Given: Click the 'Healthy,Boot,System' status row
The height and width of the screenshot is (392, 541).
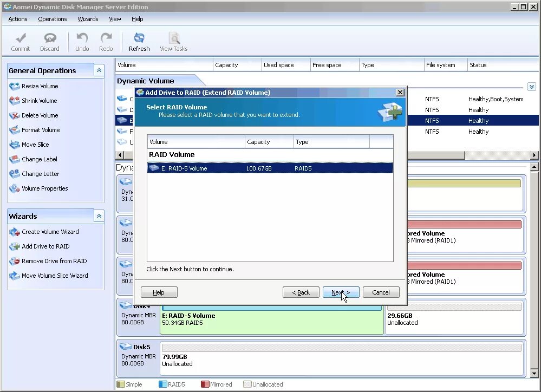Looking at the screenshot, I should pos(496,99).
